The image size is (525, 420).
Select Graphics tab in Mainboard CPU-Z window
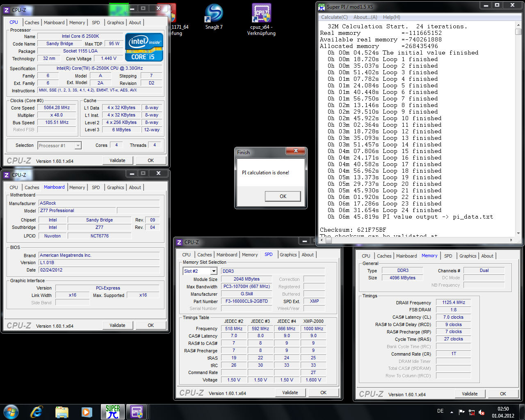click(116, 187)
